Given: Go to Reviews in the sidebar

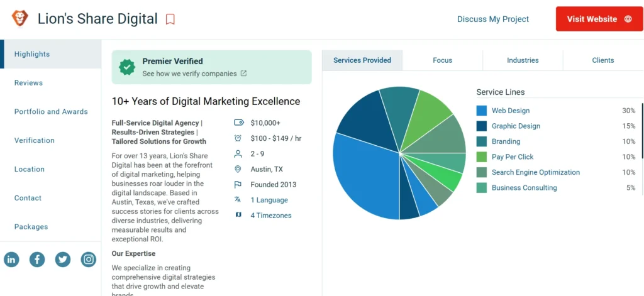Looking at the screenshot, I should [x=29, y=83].
